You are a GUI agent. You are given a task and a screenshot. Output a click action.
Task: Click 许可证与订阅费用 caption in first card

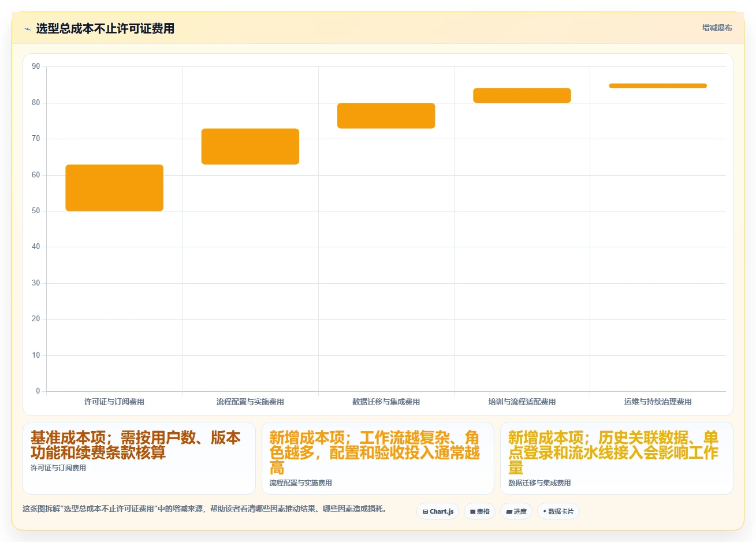[x=58, y=468]
